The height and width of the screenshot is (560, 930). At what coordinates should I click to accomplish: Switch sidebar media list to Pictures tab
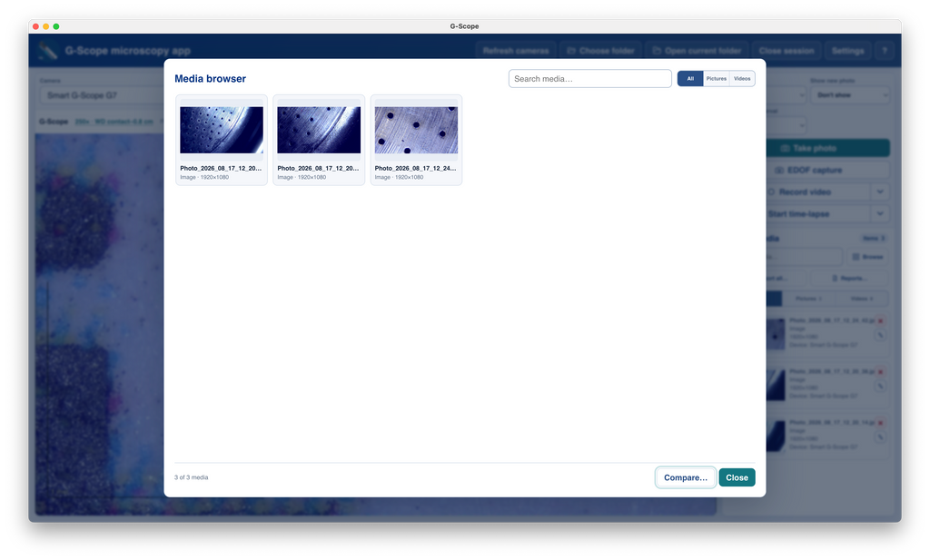(808, 299)
